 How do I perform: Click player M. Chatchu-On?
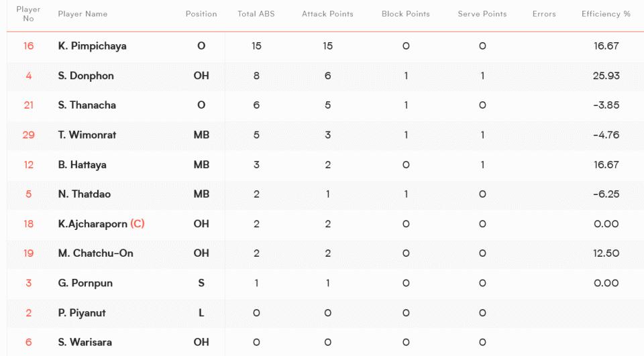[96, 253]
